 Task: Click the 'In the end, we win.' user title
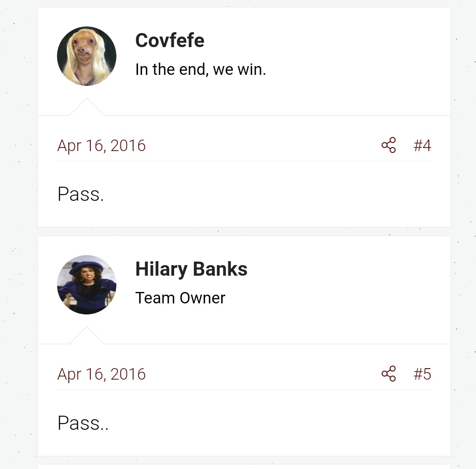point(201,70)
